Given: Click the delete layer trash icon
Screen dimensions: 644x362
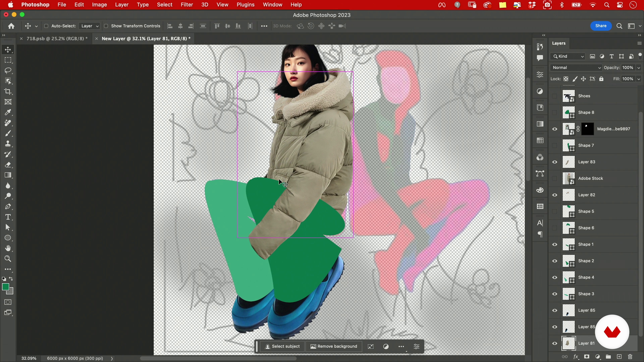Looking at the screenshot, I should tap(630, 356).
